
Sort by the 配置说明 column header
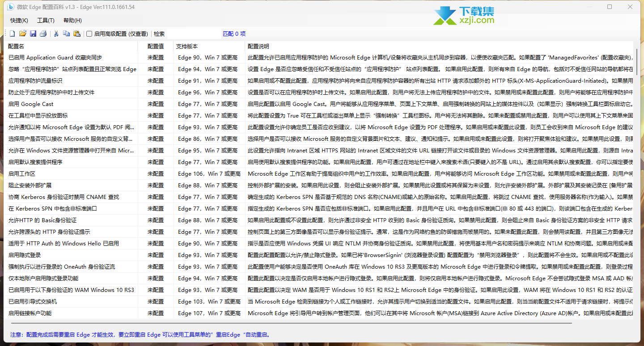pos(439,46)
